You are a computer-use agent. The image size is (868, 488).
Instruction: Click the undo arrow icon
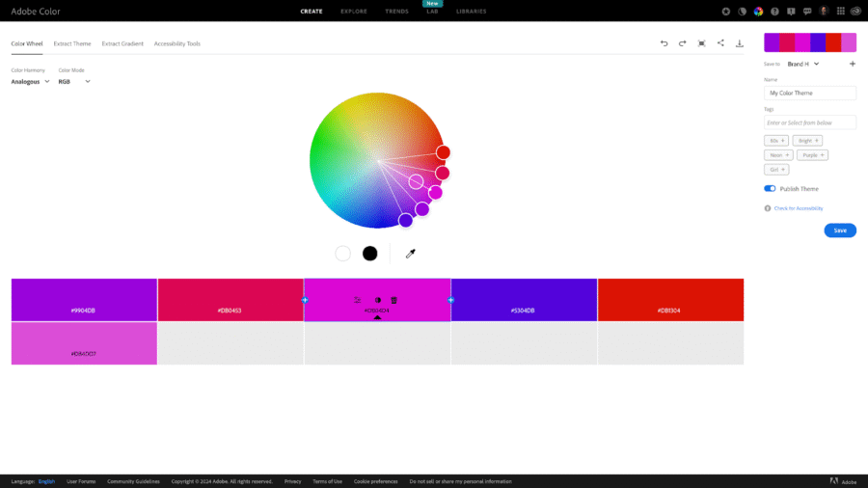664,43
